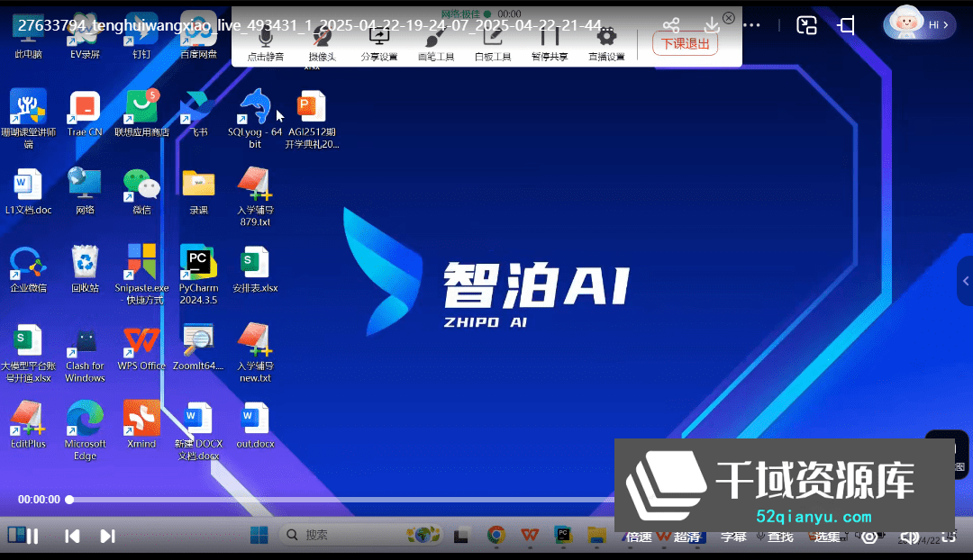
Task: Click the Chrome icon on the taskbar
Action: pyautogui.click(x=496, y=535)
